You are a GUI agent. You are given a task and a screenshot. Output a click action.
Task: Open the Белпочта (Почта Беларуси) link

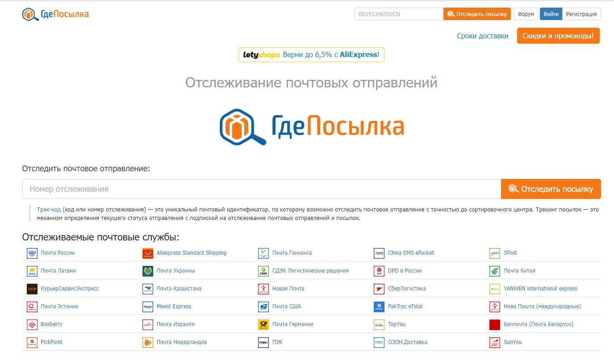(x=539, y=324)
